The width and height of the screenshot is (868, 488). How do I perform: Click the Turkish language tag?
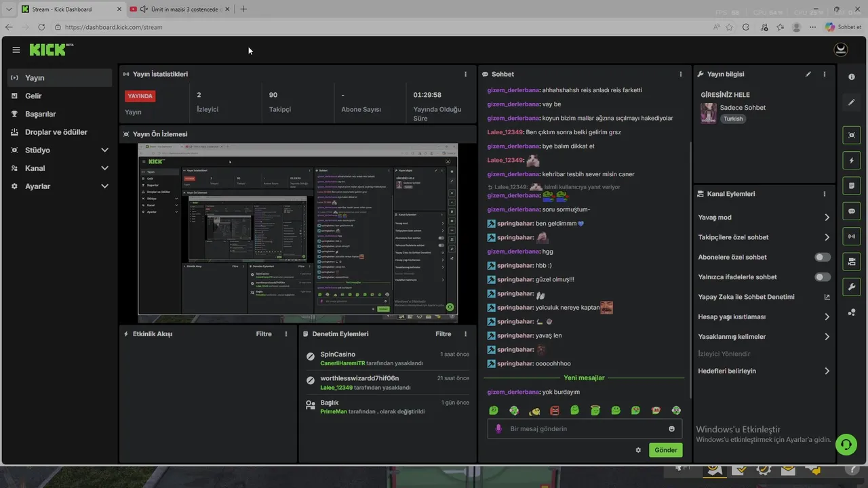(733, 119)
